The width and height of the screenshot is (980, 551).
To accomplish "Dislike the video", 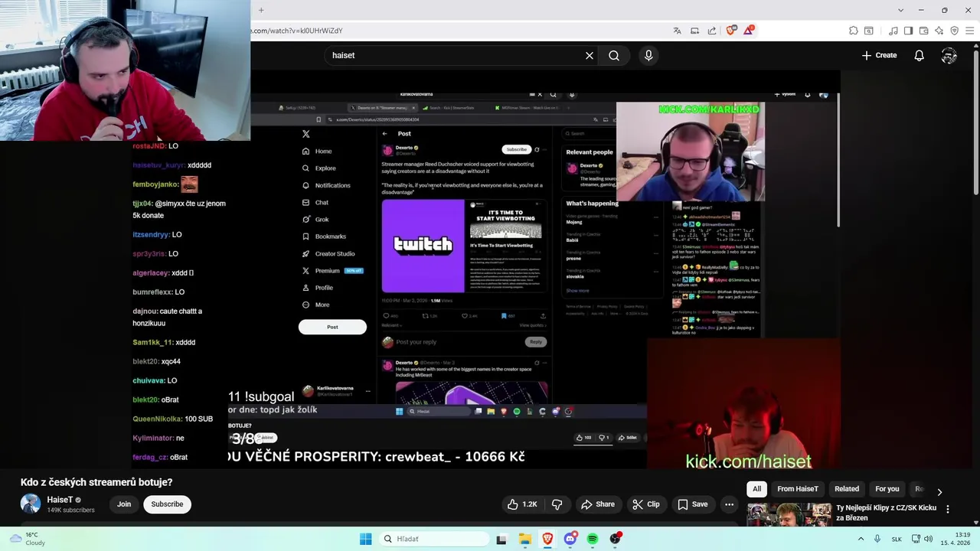I will [x=557, y=504].
